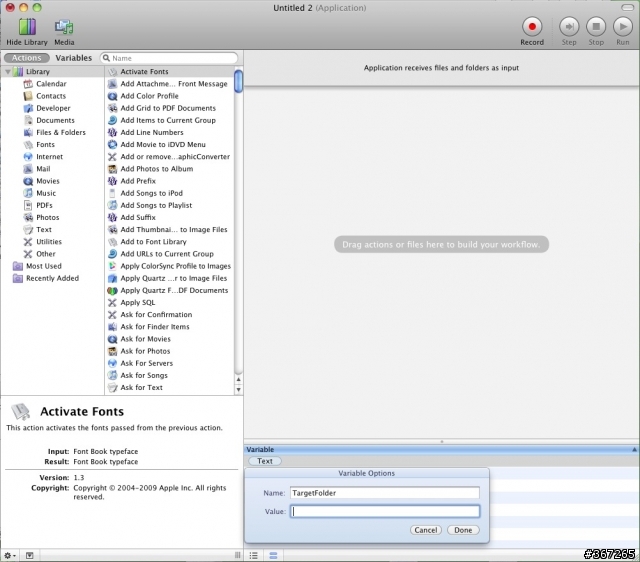Image resolution: width=640 pixels, height=562 pixels.
Task: Select the Ask For Servers action
Action: (147, 363)
